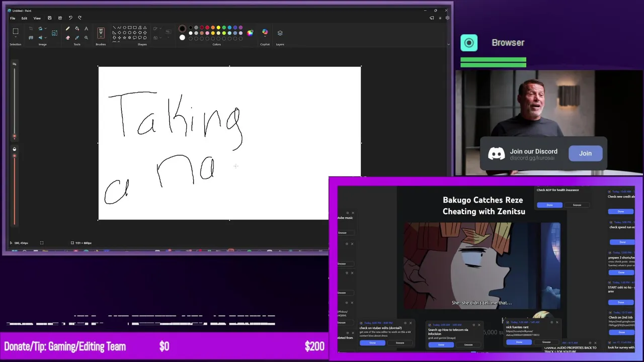Open the Layers panel
The width and height of the screenshot is (644, 362).
click(x=280, y=33)
